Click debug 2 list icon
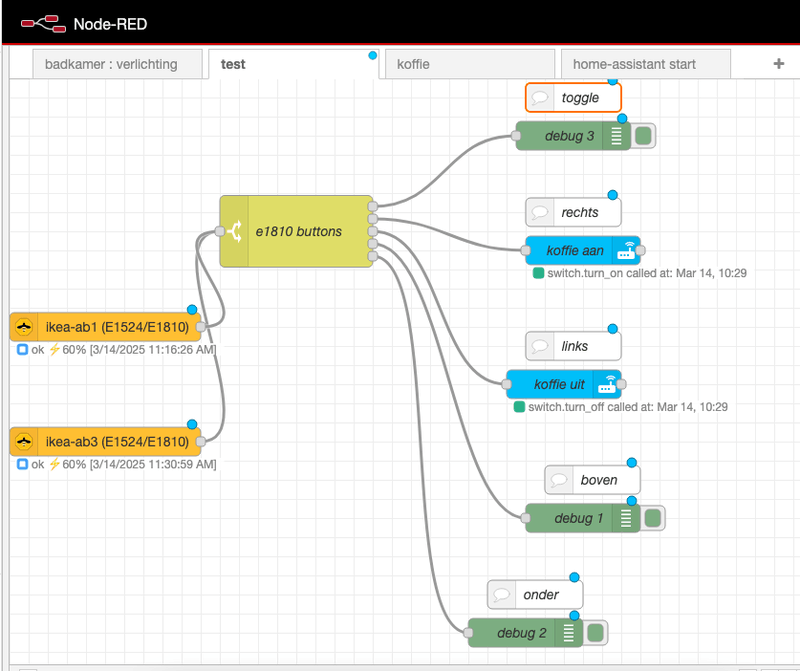This screenshot has height=671, width=800. 568,633
